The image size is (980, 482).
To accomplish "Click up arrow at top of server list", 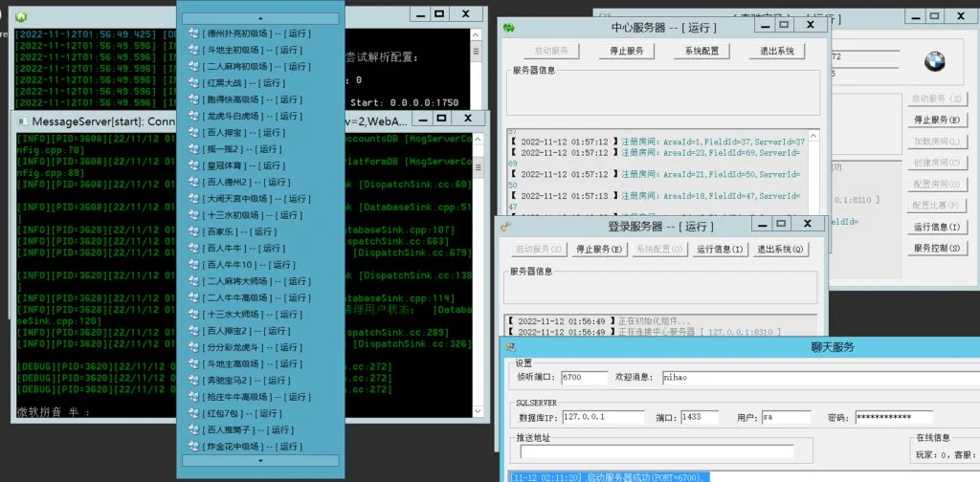I will click(260, 19).
